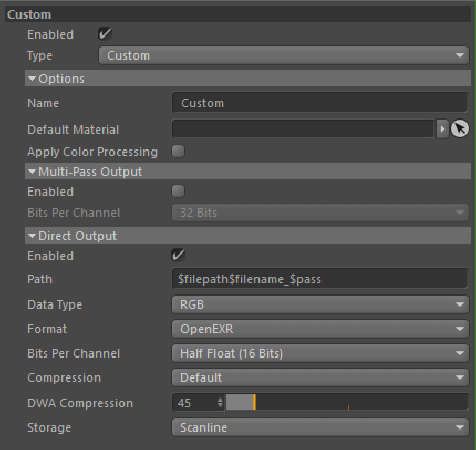The image size is (476, 450).
Task: Collapse the Direct Output section
Action: (x=32, y=235)
